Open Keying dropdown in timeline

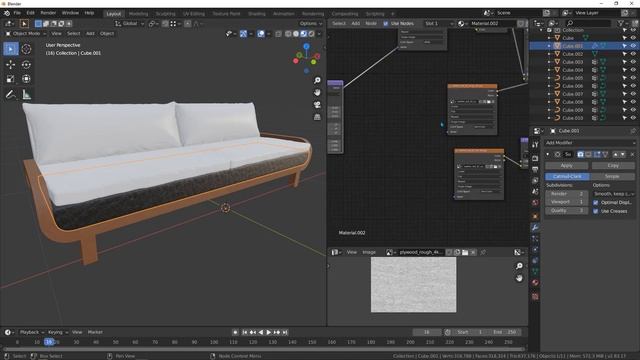tap(58, 332)
